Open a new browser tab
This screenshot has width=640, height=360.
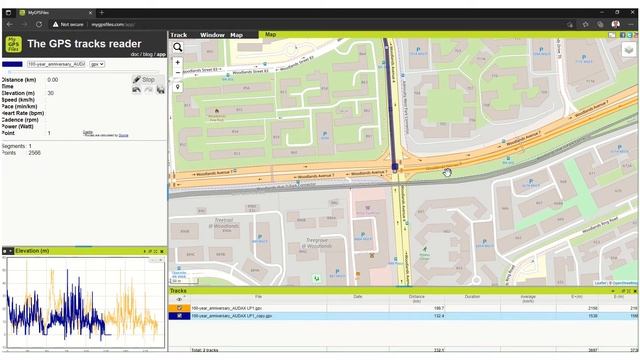pyautogui.click(x=102, y=13)
